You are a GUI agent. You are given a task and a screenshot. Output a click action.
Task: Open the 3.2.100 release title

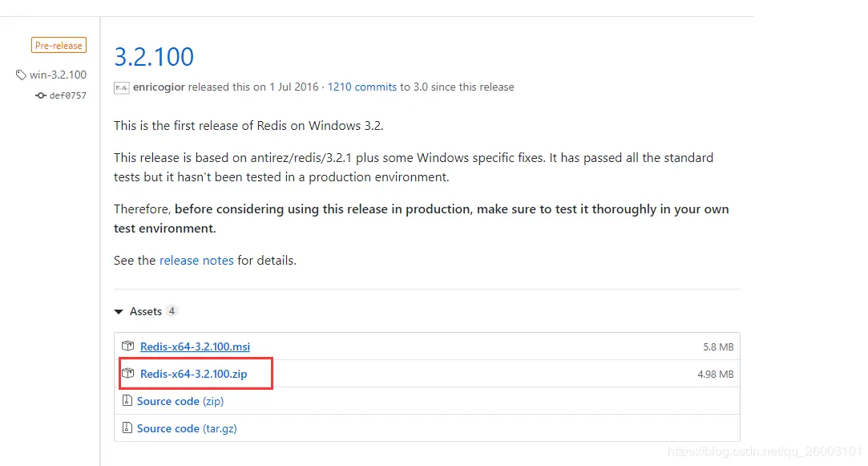point(154,56)
